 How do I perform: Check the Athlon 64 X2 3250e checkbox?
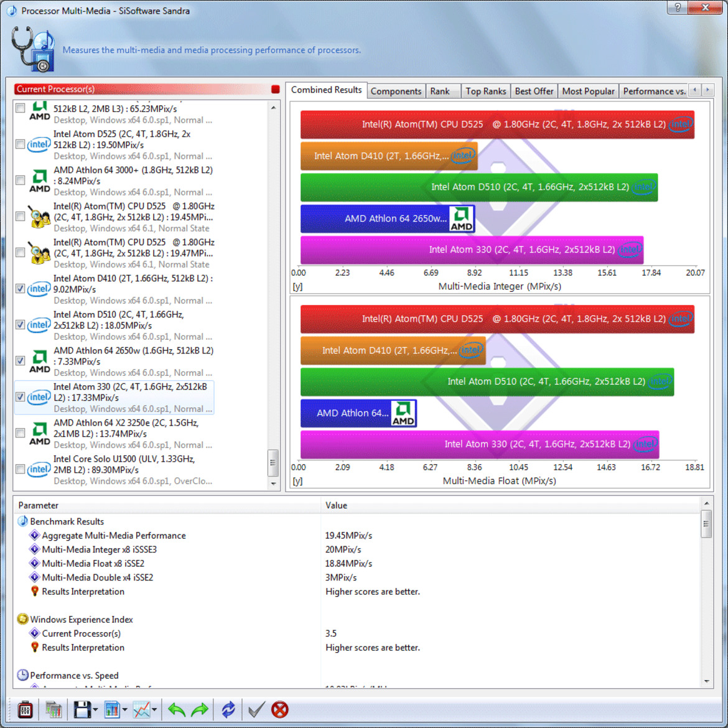[x=20, y=433]
